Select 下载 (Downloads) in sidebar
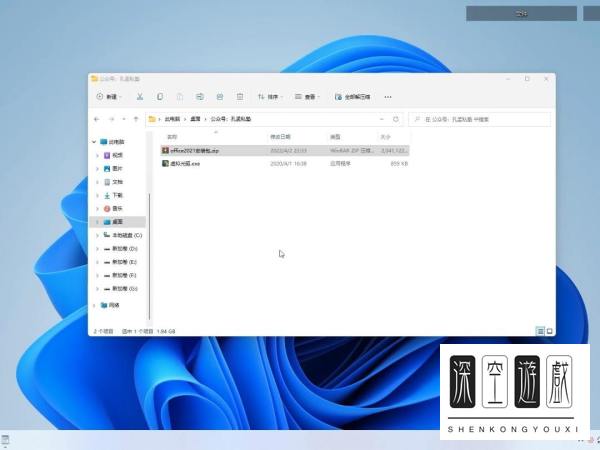The height and width of the screenshot is (450, 600). [x=117, y=195]
